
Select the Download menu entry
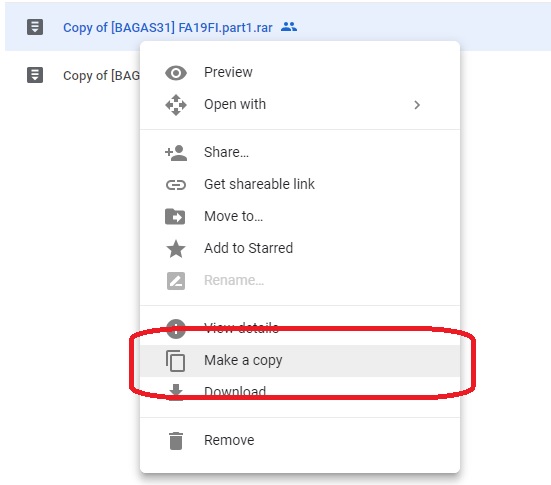click(300, 392)
